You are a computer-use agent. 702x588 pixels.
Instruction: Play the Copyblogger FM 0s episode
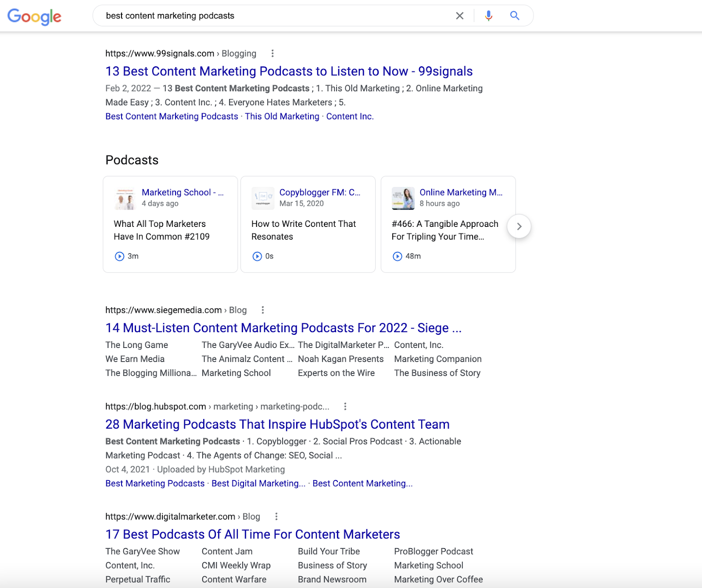tap(257, 256)
